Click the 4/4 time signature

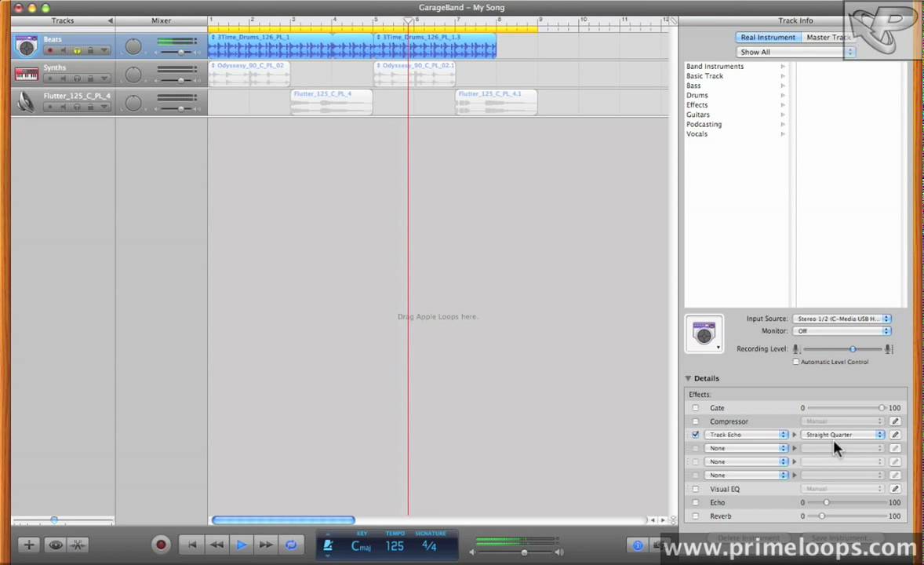[x=429, y=546]
